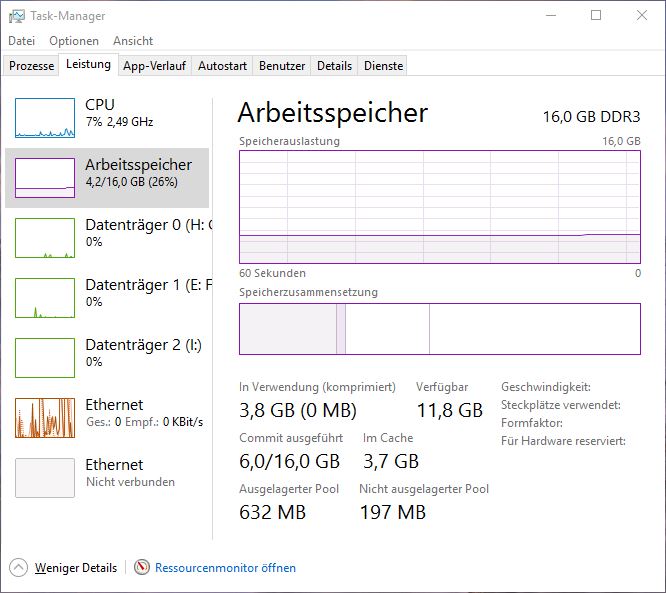Select the disconnected Ethernet adapter
Image resolution: width=666 pixels, height=593 pixels.
pos(45,478)
